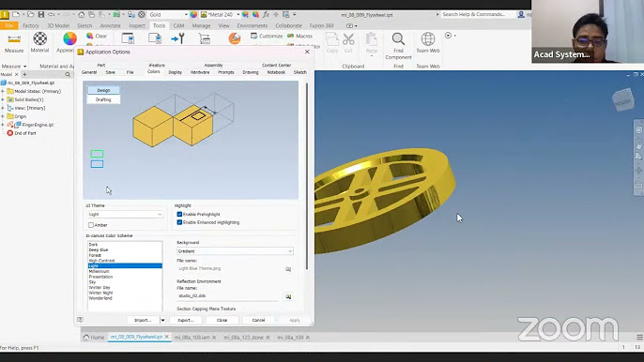The image size is (644, 362).
Task: Browse for reflection environment file icon
Action: (x=288, y=296)
